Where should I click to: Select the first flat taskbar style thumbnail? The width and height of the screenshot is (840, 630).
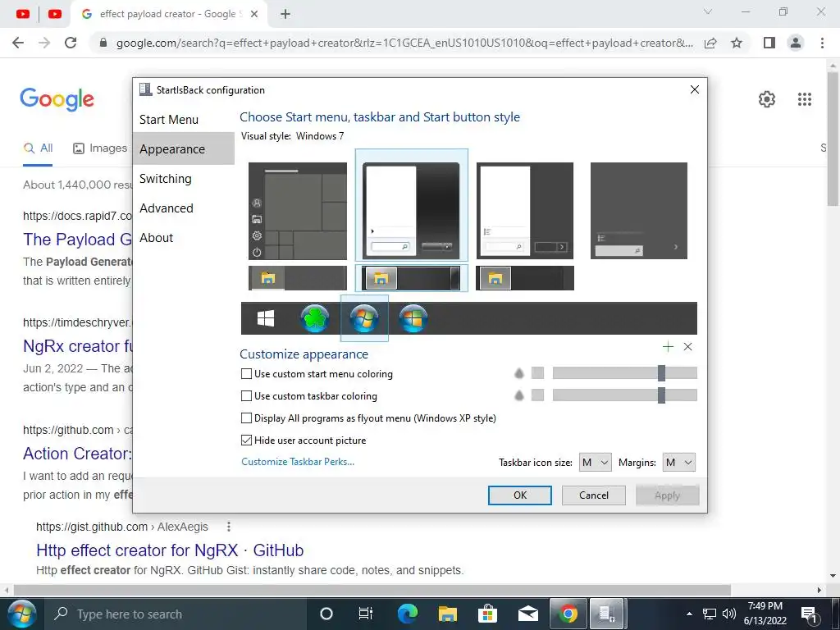[297, 278]
